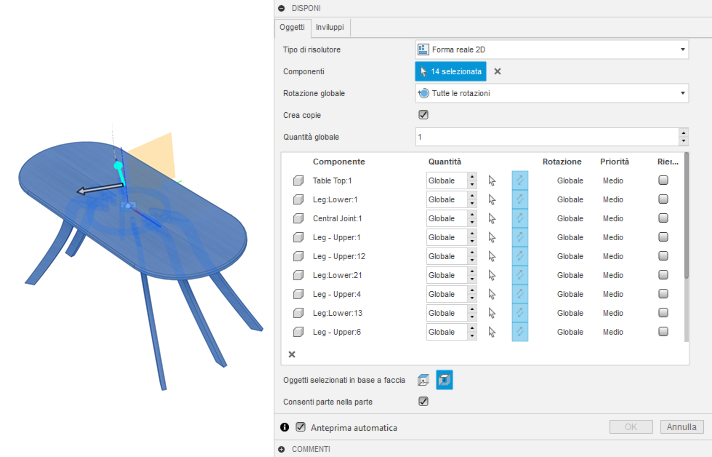Toggle the Riempi checkbox for Central Joint:1
Image resolution: width=712 pixels, height=457 pixels.
[663, 218]
